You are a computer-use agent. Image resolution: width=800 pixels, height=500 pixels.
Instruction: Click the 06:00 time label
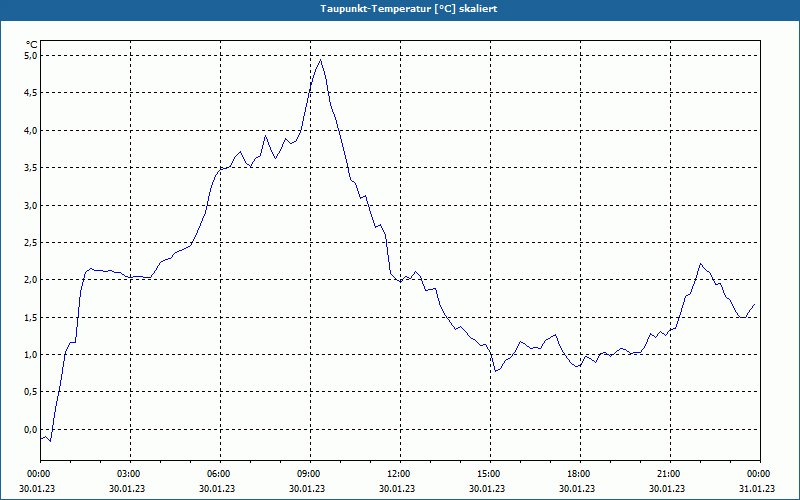(220, 474)
